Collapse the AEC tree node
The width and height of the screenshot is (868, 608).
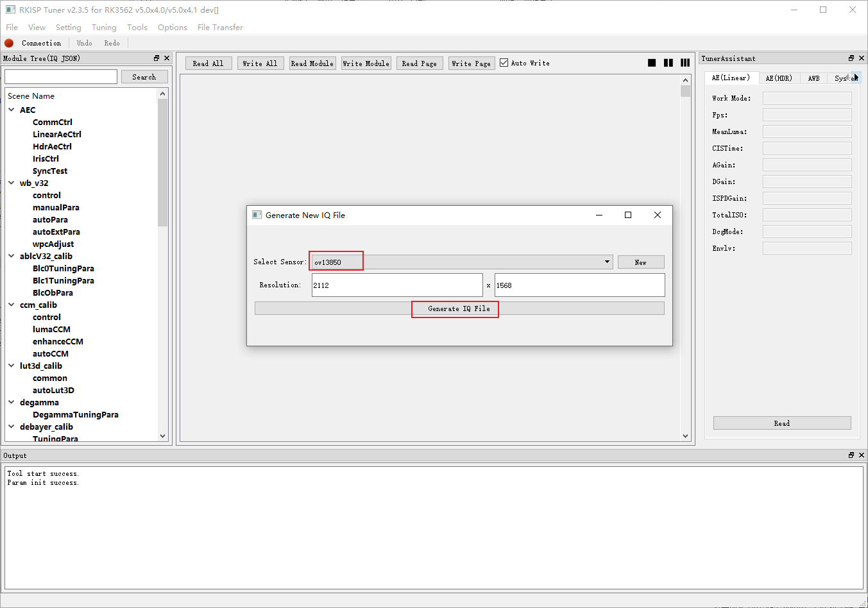tap(12, 110)
